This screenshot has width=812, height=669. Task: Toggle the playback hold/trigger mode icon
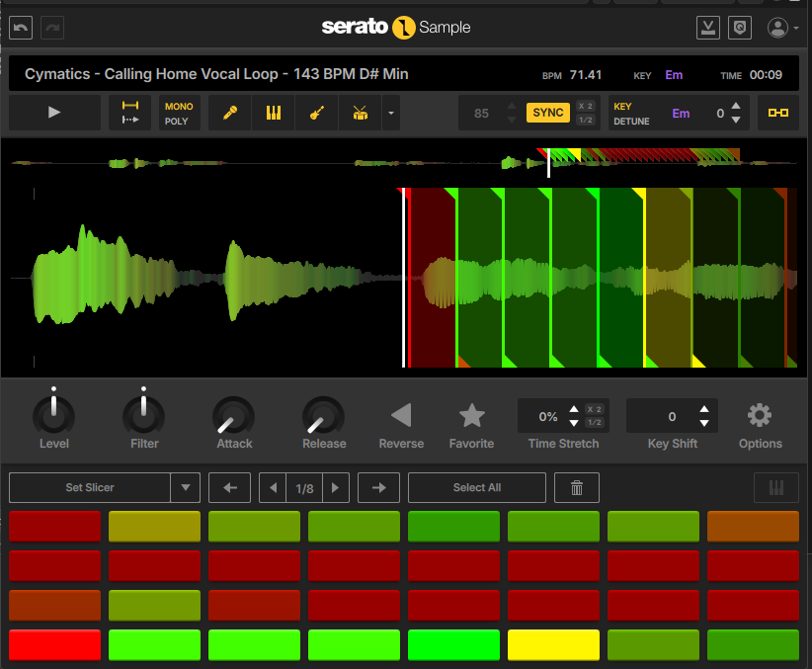[x=130, y=113]
